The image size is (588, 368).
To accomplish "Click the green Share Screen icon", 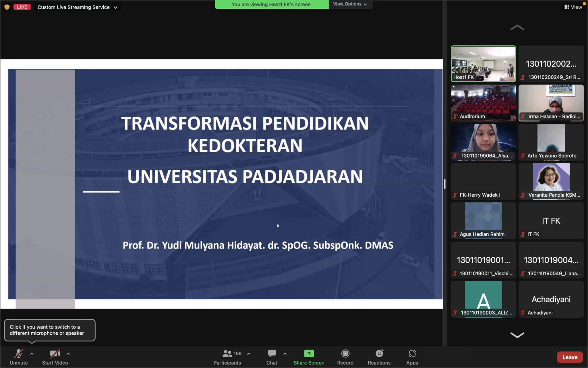I will (309, 353).
